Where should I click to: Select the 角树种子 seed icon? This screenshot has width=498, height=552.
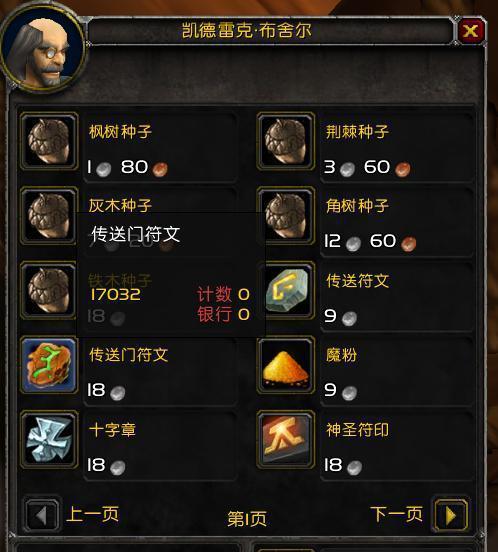pos(285,216)
